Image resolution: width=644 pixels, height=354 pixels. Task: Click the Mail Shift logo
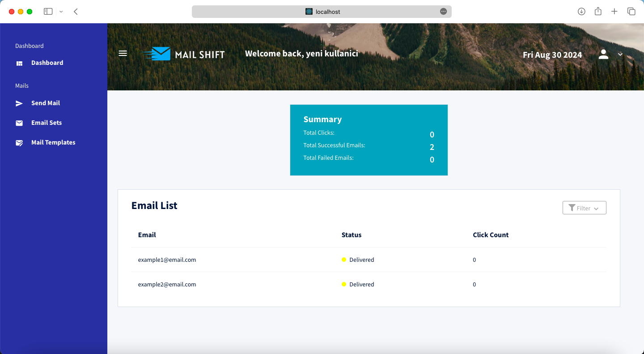point(183,54)
